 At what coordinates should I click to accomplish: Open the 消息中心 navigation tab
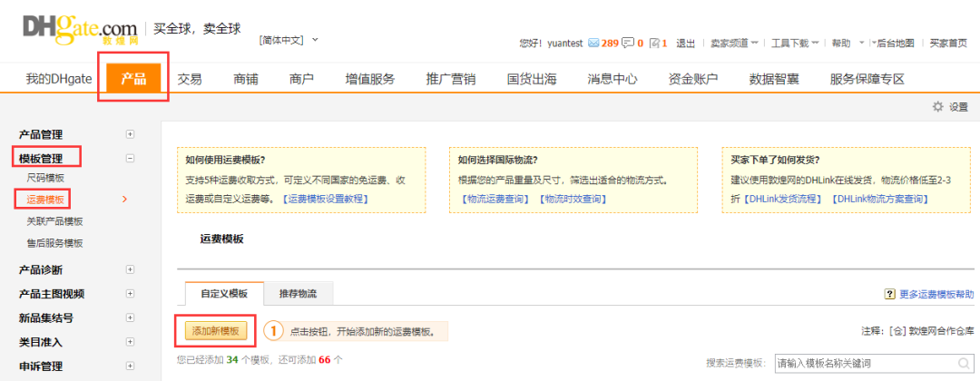pyautogui.click(x=612, y=79)
